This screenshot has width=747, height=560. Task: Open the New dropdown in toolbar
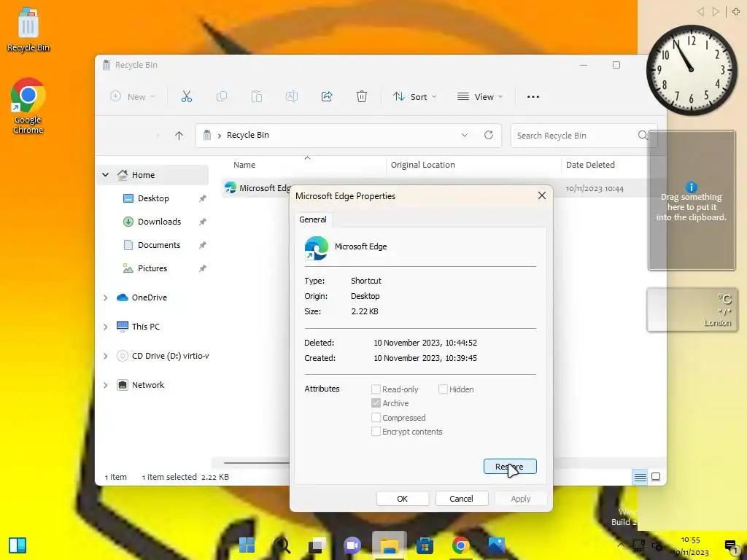[133, 97]
